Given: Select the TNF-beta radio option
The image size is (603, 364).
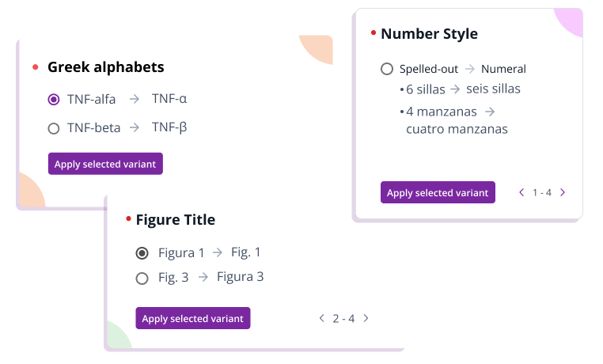Looking at the screenshot, I should coord(54,128).
